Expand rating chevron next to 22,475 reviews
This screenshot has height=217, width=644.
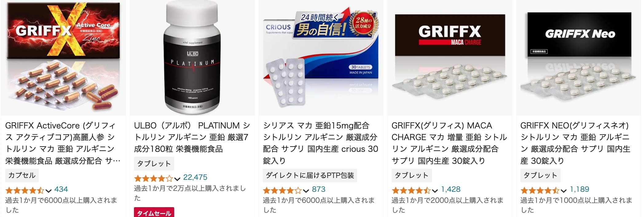[177, 179]
